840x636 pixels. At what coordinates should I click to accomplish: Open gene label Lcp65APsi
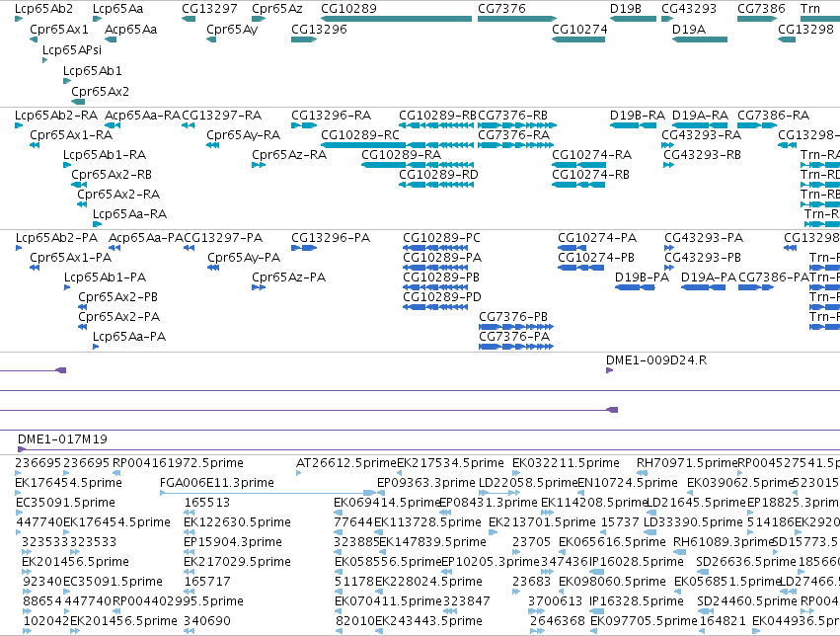pos(72,49)
